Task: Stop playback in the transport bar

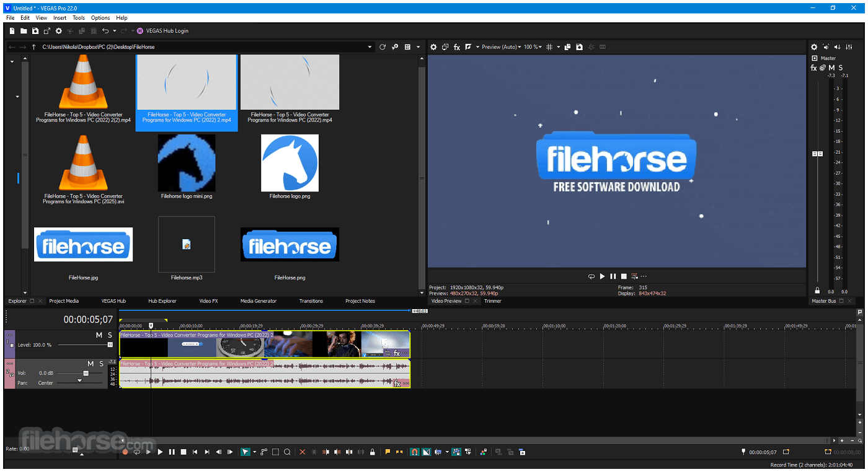Action: [184, 452]
